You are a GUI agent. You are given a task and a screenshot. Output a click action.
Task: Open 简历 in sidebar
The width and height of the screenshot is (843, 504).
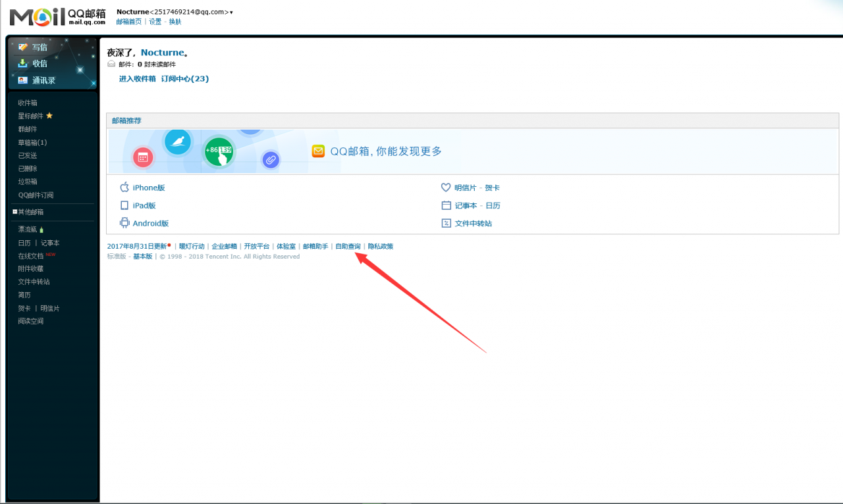(24, 295)
